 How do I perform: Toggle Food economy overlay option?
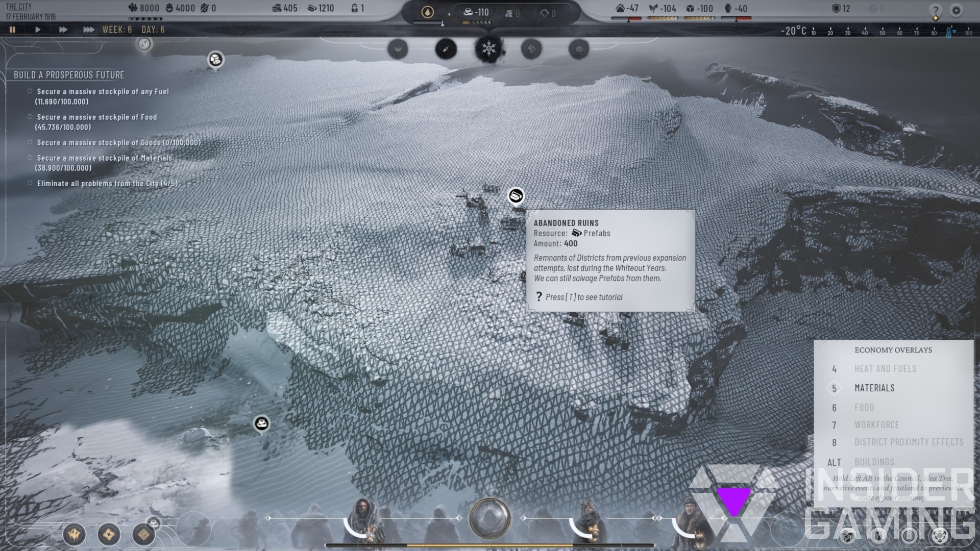(x=864, y=406)
